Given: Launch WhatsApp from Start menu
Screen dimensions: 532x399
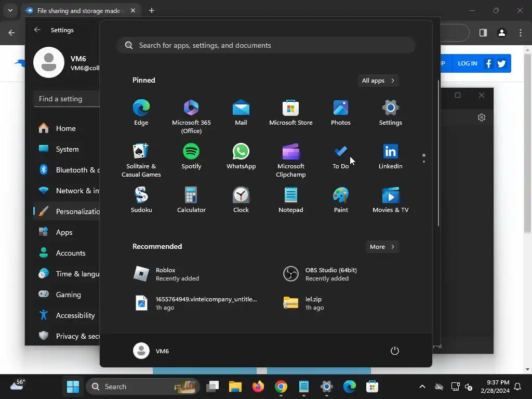Looking at the screenshot, I should (x=241, y=156).
